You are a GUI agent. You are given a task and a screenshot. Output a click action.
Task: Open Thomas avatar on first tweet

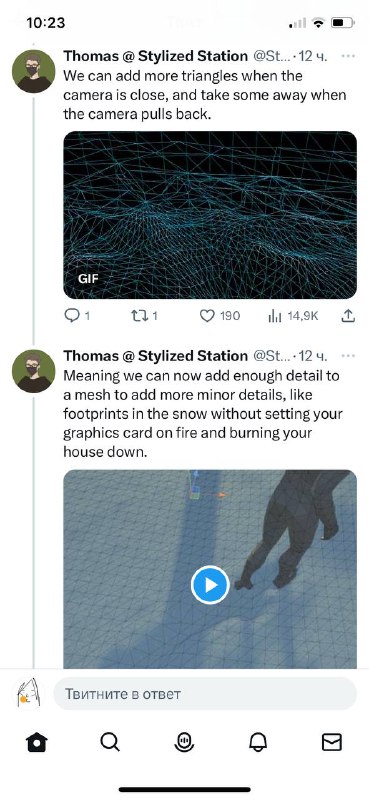point(34,71)
